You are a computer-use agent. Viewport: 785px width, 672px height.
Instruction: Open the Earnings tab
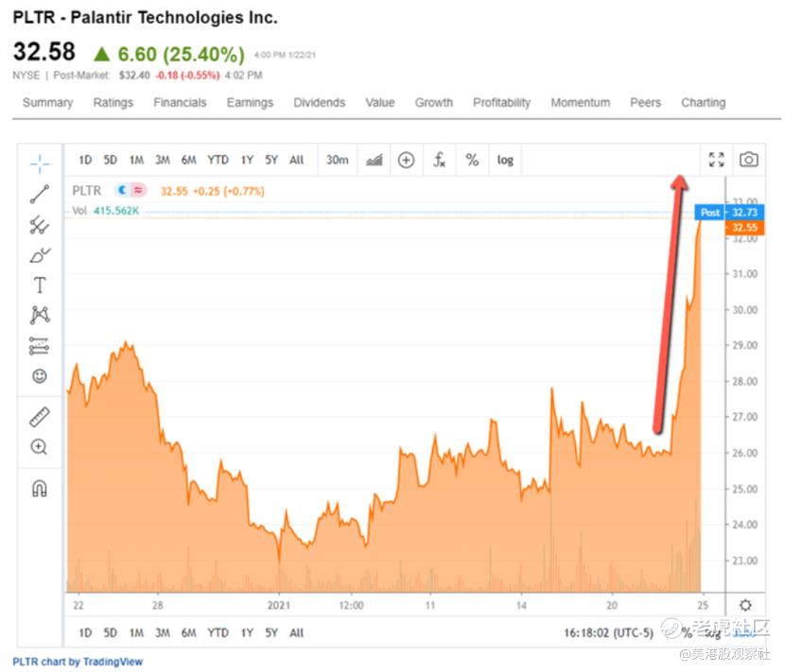coord(250,103)
